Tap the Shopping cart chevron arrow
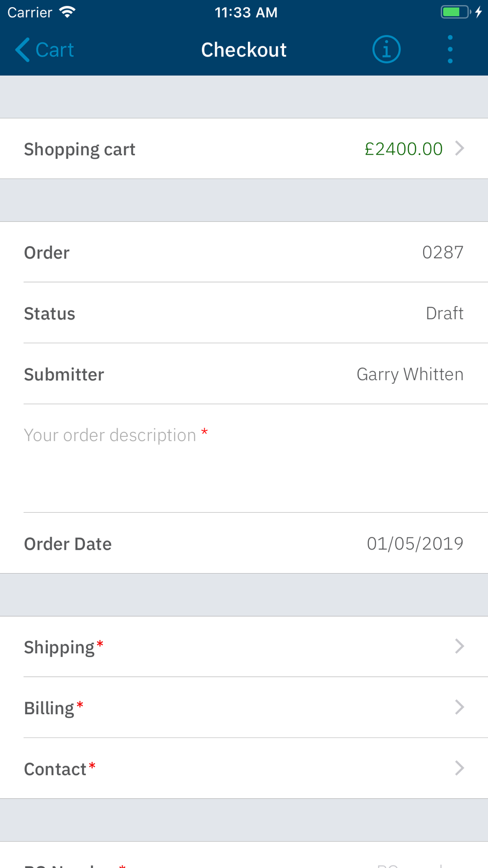488x868 pixels. [459, 148]
